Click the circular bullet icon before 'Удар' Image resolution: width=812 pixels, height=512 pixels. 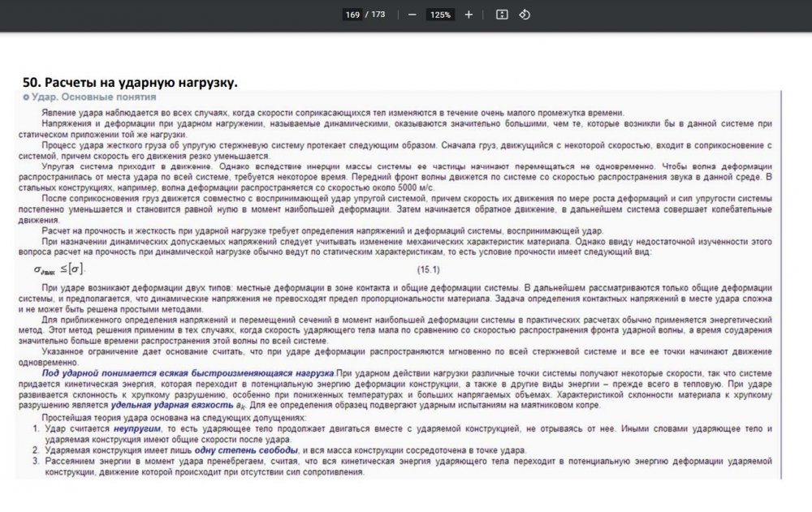26,97
